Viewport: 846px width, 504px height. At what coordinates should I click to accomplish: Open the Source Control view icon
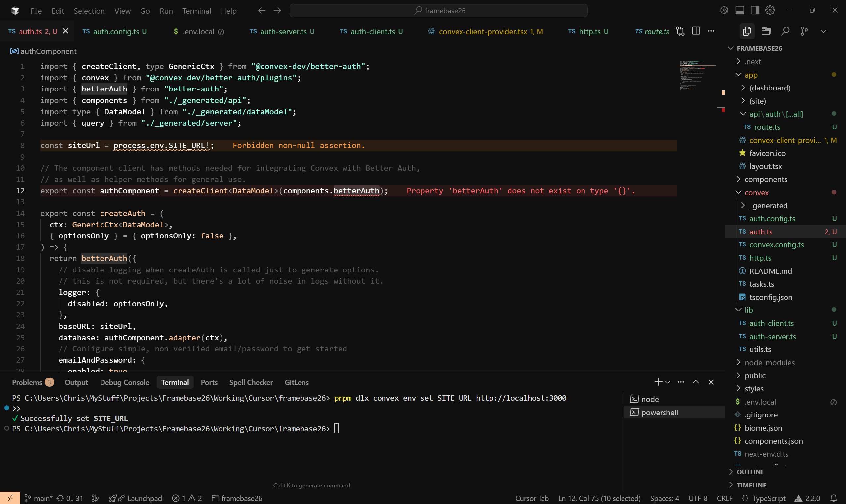click(804, 31)
